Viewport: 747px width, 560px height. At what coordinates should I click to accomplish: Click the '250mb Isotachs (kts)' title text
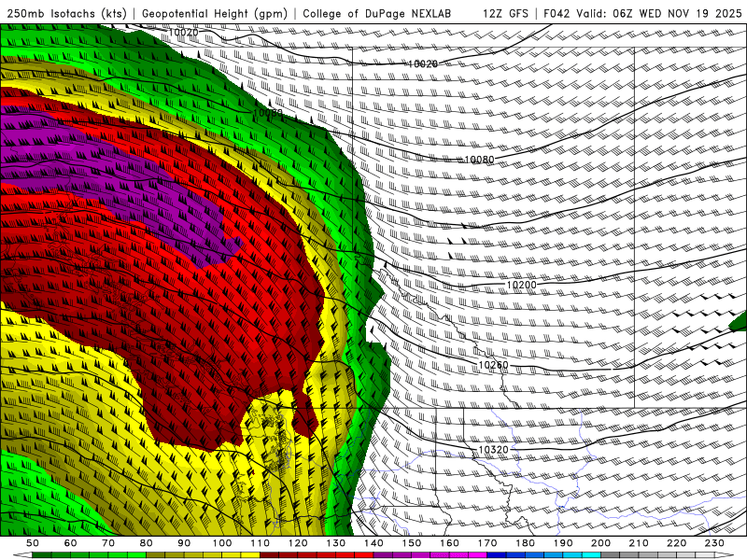[66, 13]
